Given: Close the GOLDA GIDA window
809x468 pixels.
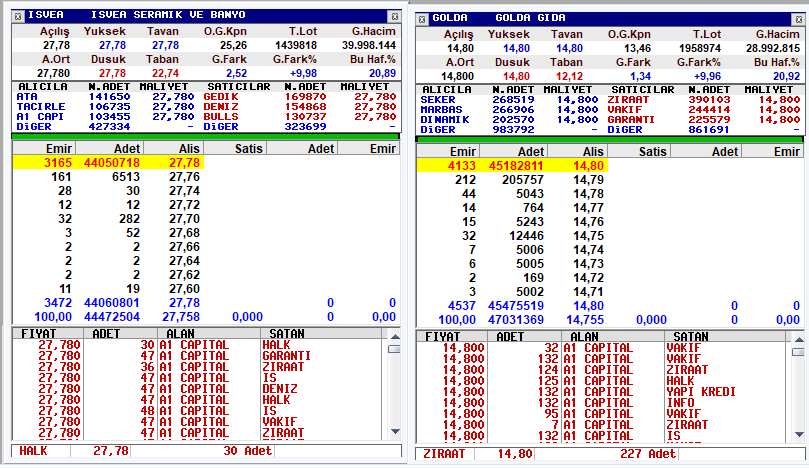Looking at the screenshot, I should (x=799, y=19).
